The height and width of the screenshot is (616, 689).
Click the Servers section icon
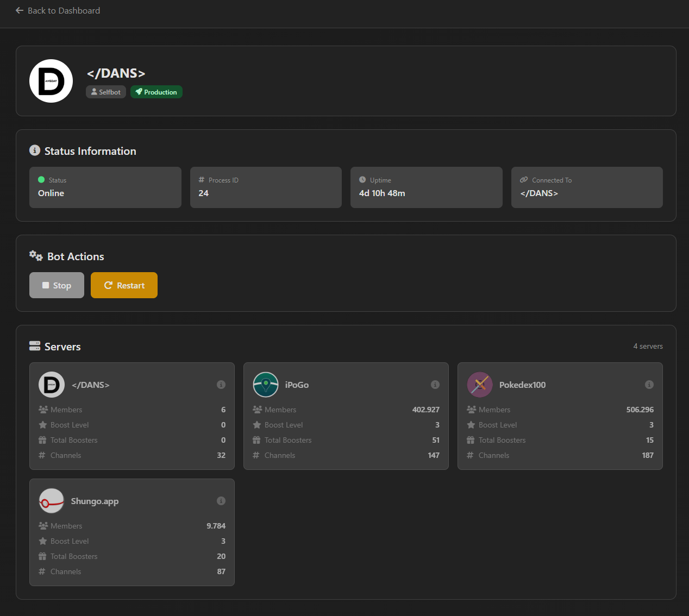[x=35, y=346]
